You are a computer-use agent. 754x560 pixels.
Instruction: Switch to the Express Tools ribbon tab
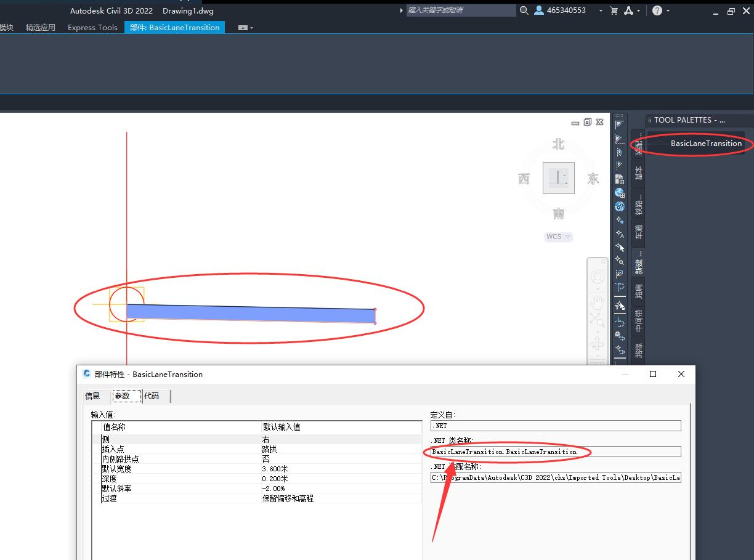(92, 27)
